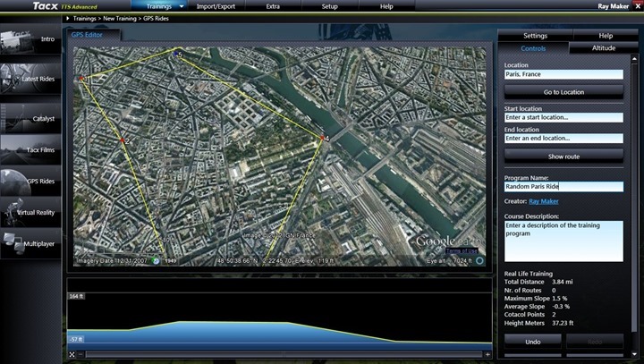Switch to the Help tab in right panel
This screenshot has width=644, height=364.
[606, 36]
